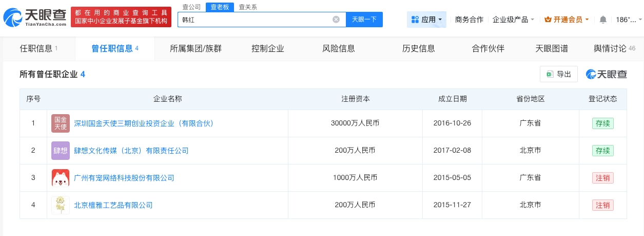644x236 pixels.
Task: Click the 省份地区 column header
Action: [530, 99]
